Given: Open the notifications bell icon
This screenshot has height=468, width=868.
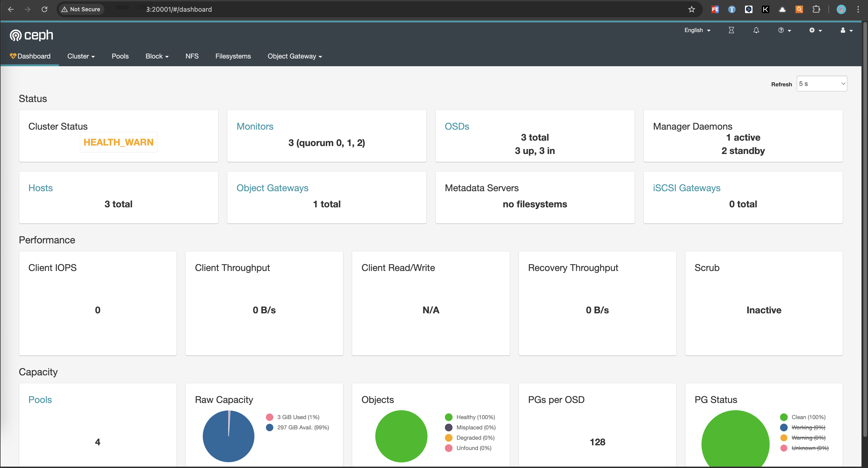Looking at the screenshot, I should tap(756, 30).
